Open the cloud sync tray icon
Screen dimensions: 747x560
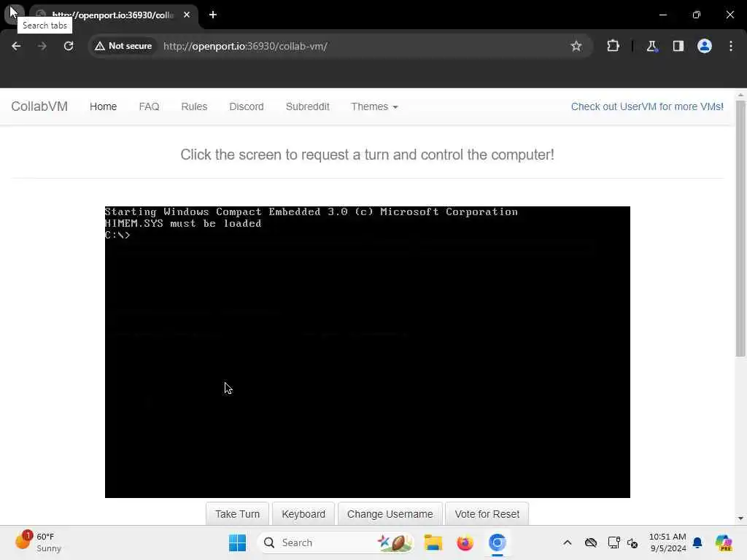click(591, 542)
